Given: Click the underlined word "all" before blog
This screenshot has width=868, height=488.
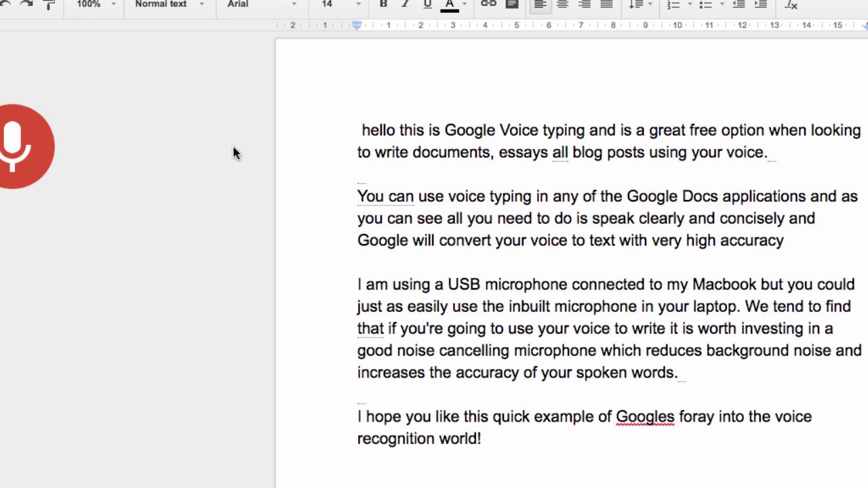Looking at the screenshot, I should pos(560,152).
